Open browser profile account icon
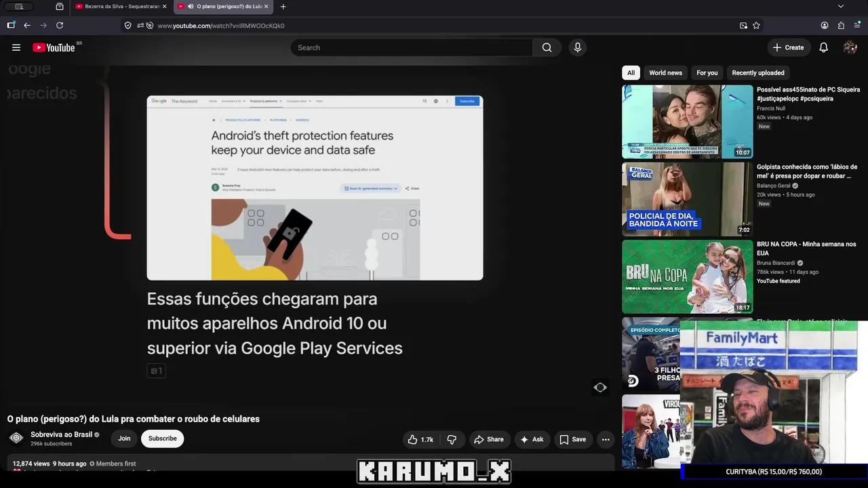Screen dimensions: 868x488 tap(825, 25)
